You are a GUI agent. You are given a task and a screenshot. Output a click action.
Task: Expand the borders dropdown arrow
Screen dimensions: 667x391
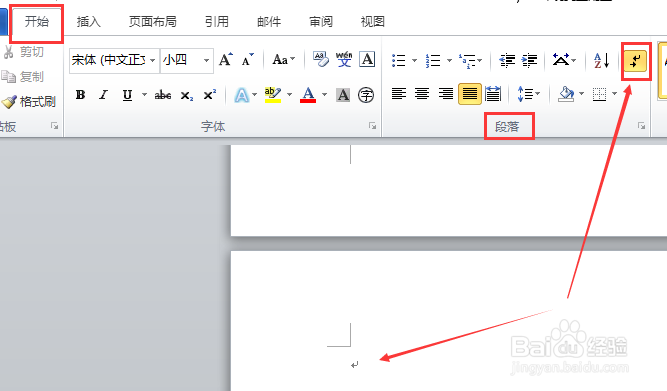pyautogui.click(x=614, y=94)
